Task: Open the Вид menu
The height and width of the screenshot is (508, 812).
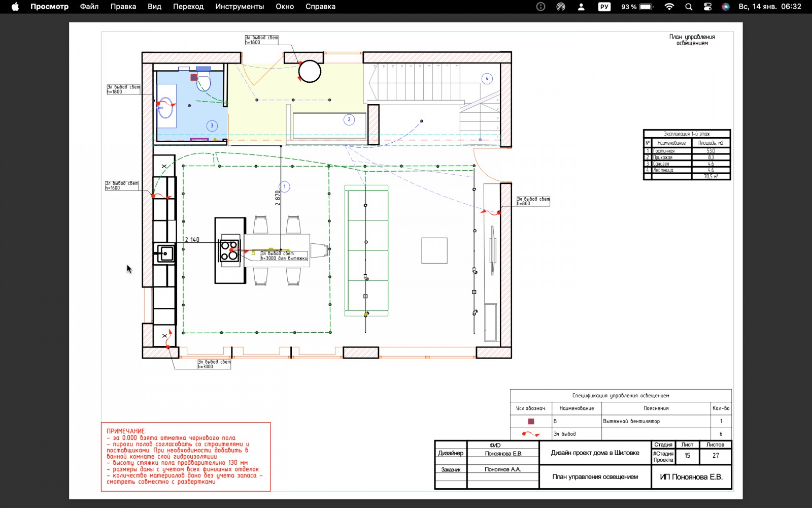Action: coord(154,7)
